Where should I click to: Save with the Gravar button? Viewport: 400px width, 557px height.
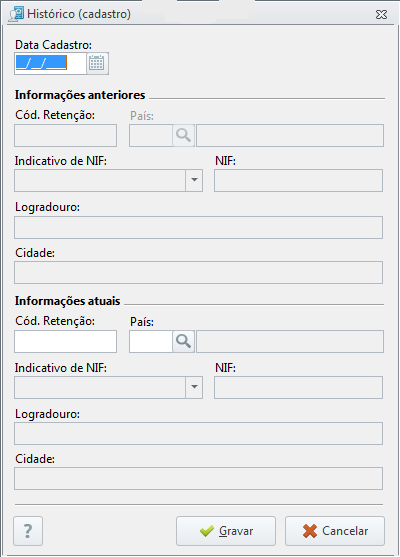click(x=226, y=531)
